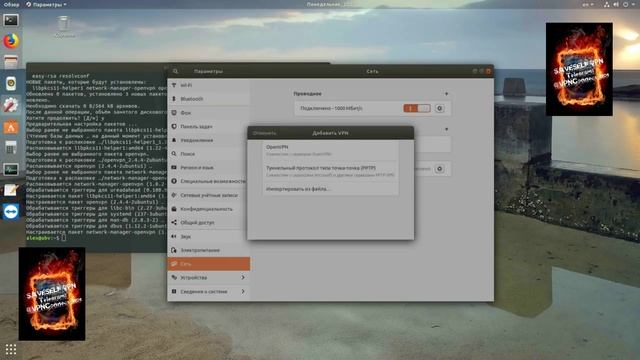Open the Параметры app menu dropdown
The width and height of the screenshot is (640, 360).
(x=46, y=4)
